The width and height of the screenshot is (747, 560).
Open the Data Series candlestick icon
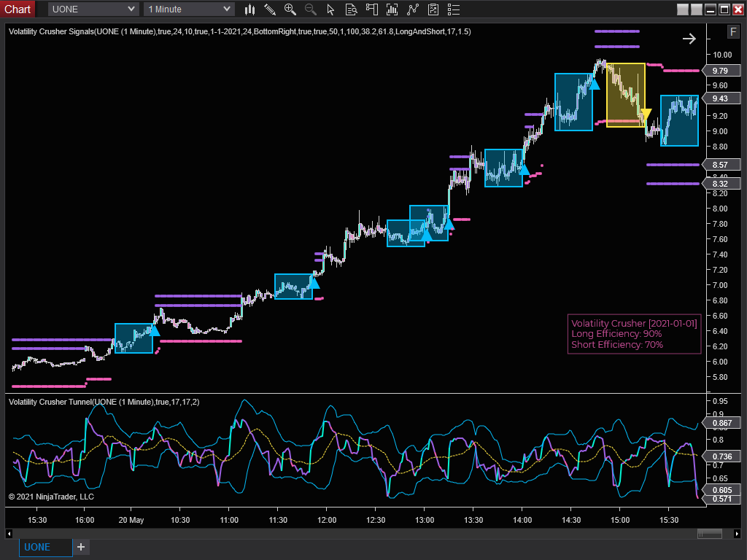[250, 9]
